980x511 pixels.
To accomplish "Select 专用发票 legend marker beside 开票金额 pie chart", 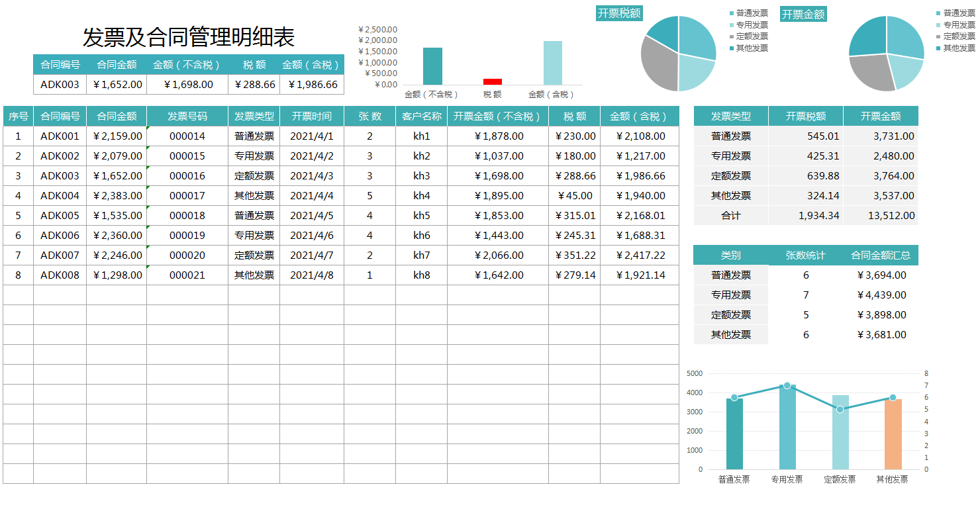I will pyautogui.click(x=938, y=24).
